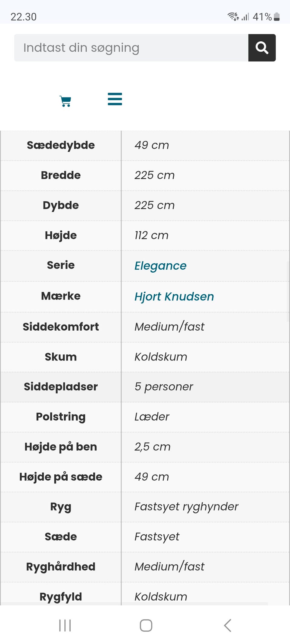
Task: Tap the Højde på ben label
Action: (x=61, y=447)
